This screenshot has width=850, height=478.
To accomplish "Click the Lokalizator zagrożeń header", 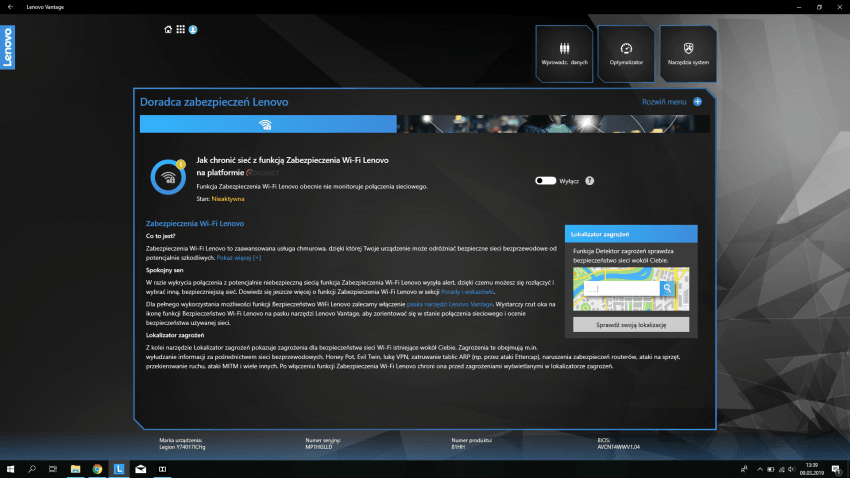I will pos(631,234).
